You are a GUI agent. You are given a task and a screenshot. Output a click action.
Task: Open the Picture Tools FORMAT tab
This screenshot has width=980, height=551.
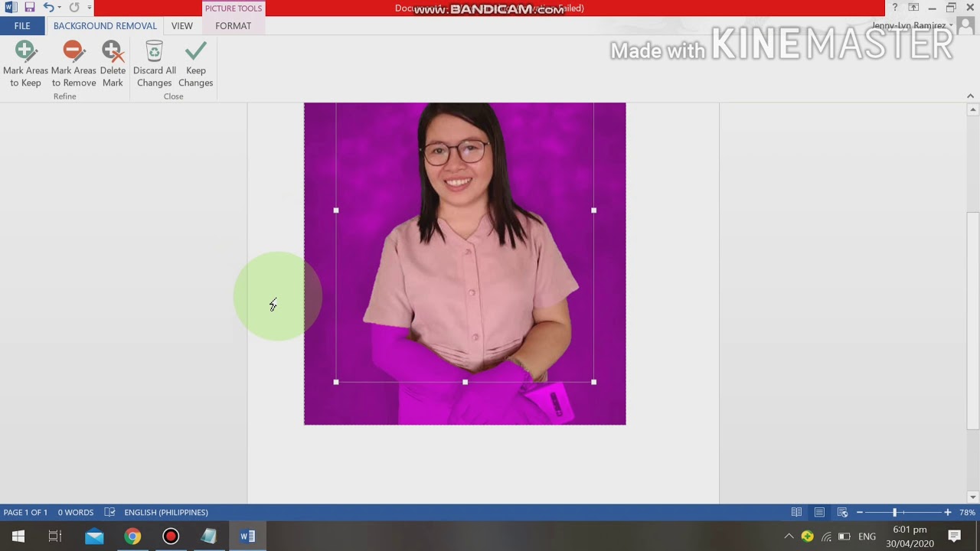click(234, 25)
